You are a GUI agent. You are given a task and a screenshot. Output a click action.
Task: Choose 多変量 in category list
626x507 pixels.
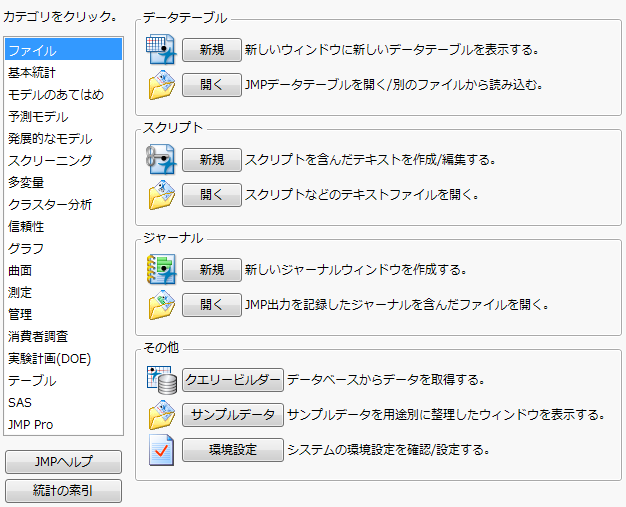point(63,182)
